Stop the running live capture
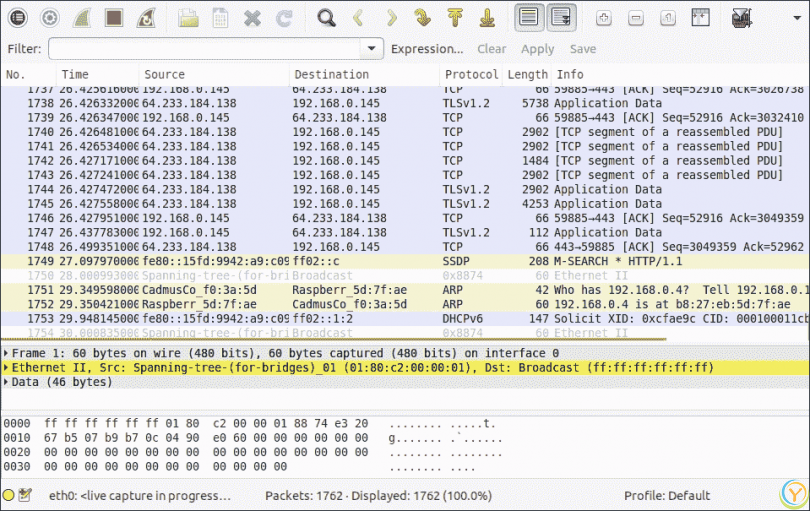810x511 pixels. pos(114,17)
